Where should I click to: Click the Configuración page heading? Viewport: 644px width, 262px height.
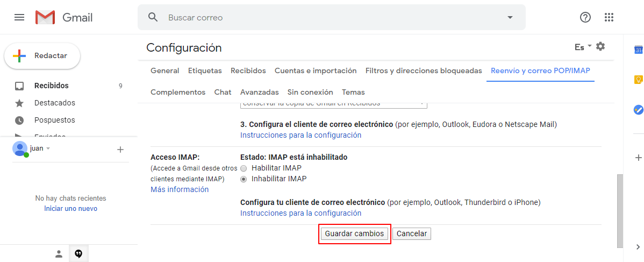pyautogui.click(x=184, y=48)
